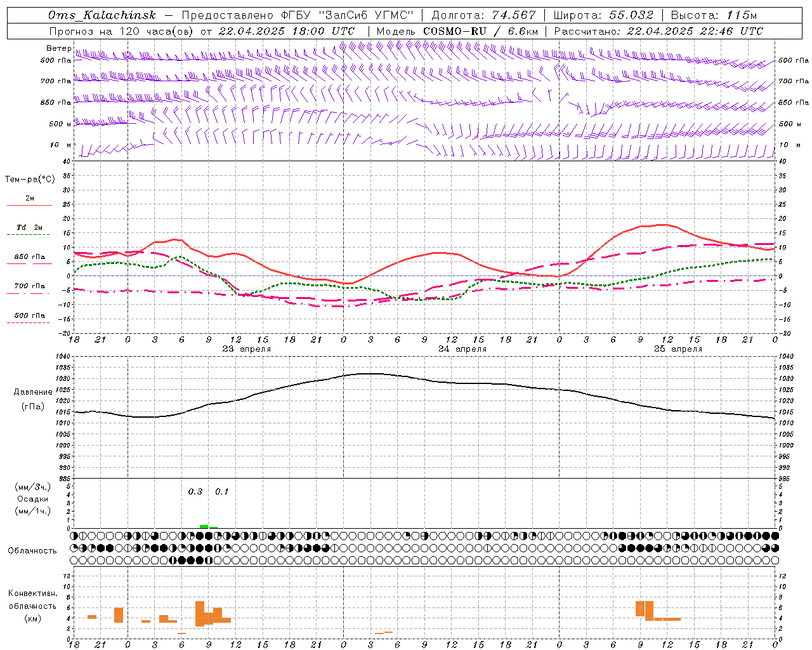
Task: Click the "Осадки" precipitation label
Action: [32, 499]
